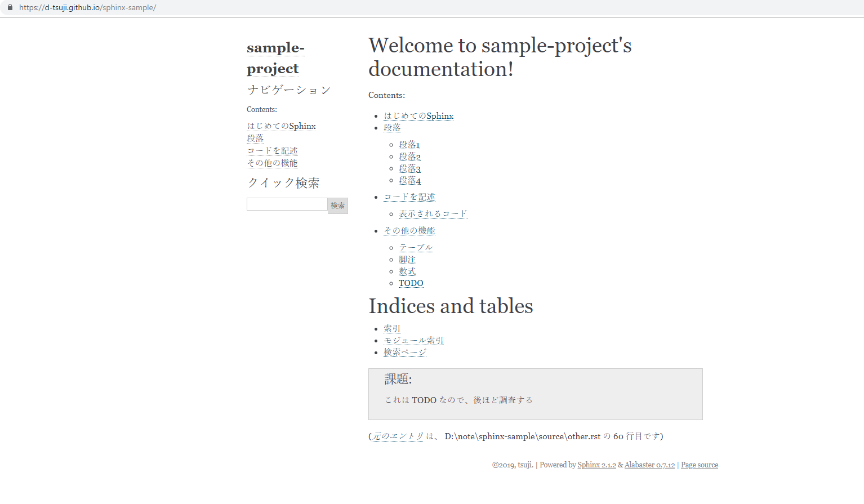This screenshot has height=504, width=864.
Task: Open その他の機能 from the sidebar
Action: tap(272, 163)
